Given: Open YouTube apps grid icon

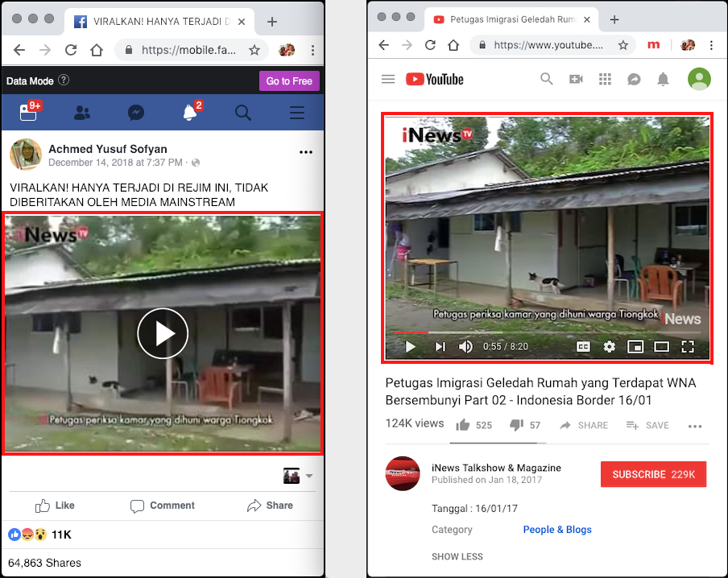Looking at the screenshot, I should (605, 79).
